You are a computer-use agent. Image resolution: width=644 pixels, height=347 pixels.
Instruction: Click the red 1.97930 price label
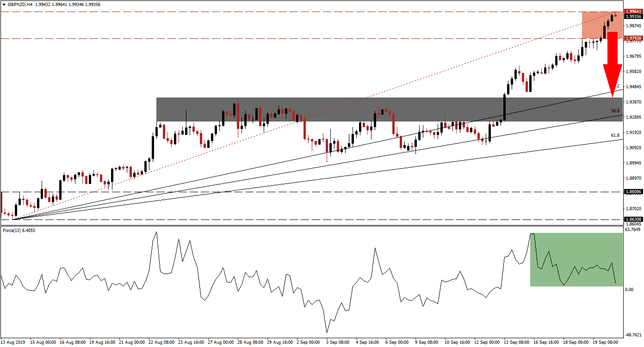[632, 38]
